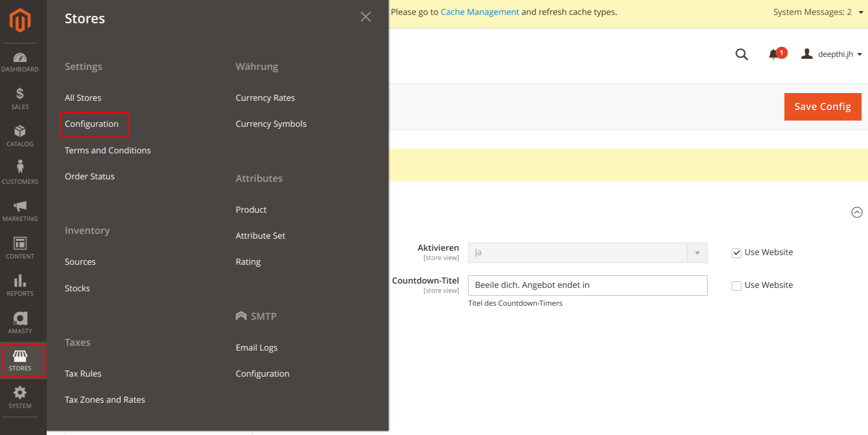Open the Sales sidebar menu
This screenshot has width=868, height=435.
point(20,99)
